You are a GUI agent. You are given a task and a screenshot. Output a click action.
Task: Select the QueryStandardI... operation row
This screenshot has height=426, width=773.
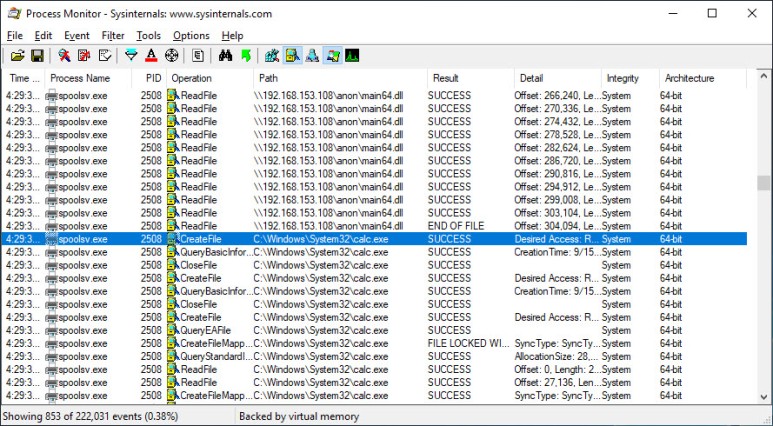click(x=374, y=356)
